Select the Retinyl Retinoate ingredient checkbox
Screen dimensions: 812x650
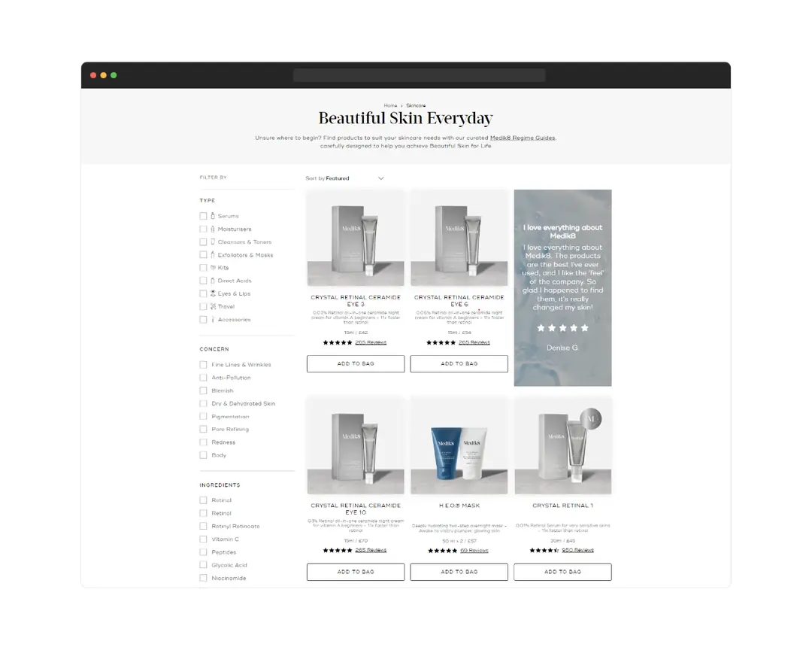(203, 526)
